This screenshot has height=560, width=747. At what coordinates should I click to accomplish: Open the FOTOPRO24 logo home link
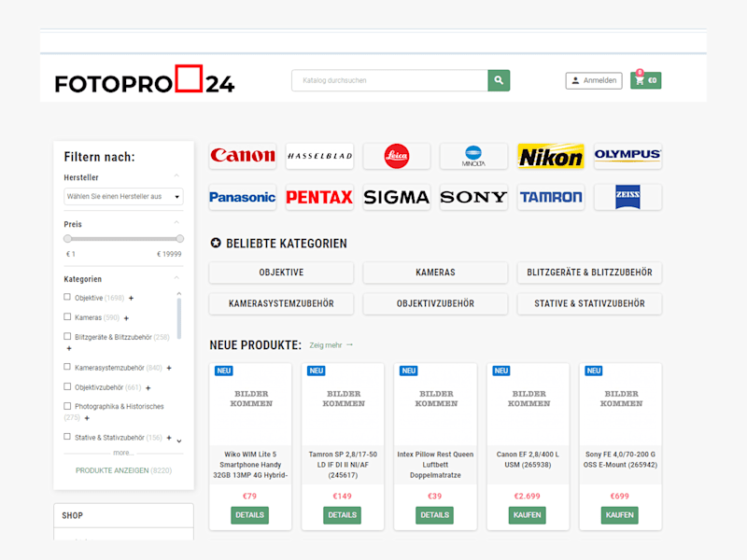coord(145,79)
